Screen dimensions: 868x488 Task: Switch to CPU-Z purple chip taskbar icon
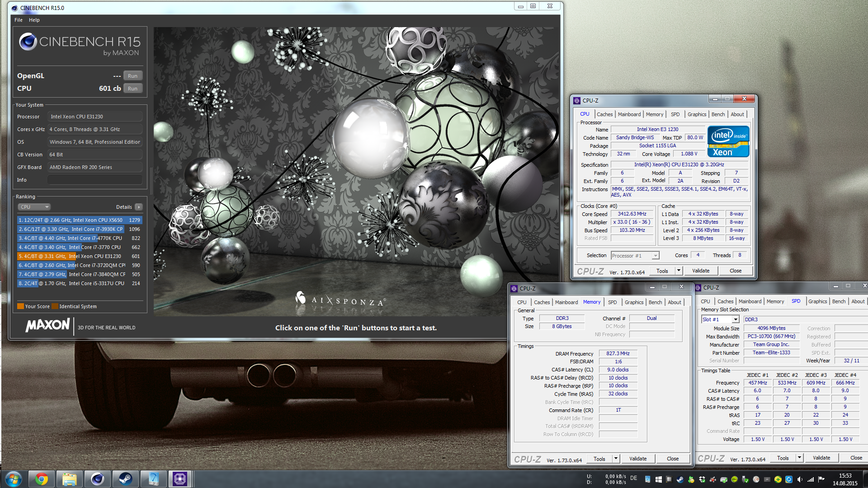180,479
